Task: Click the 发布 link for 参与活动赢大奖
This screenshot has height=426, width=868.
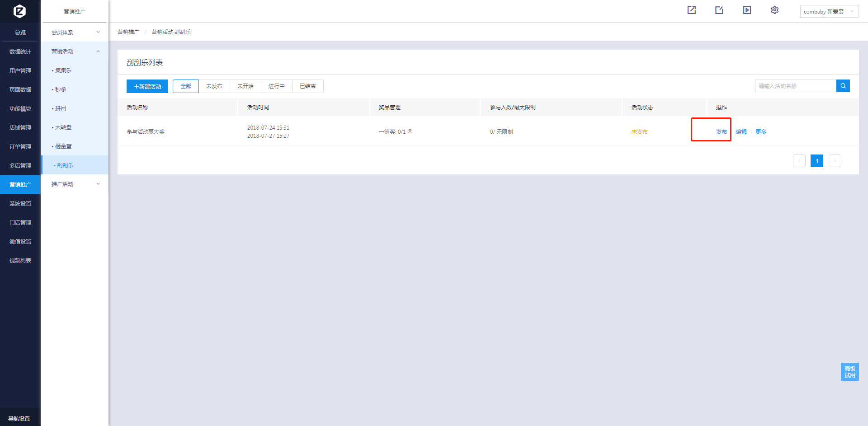Action: coord(721,132)
